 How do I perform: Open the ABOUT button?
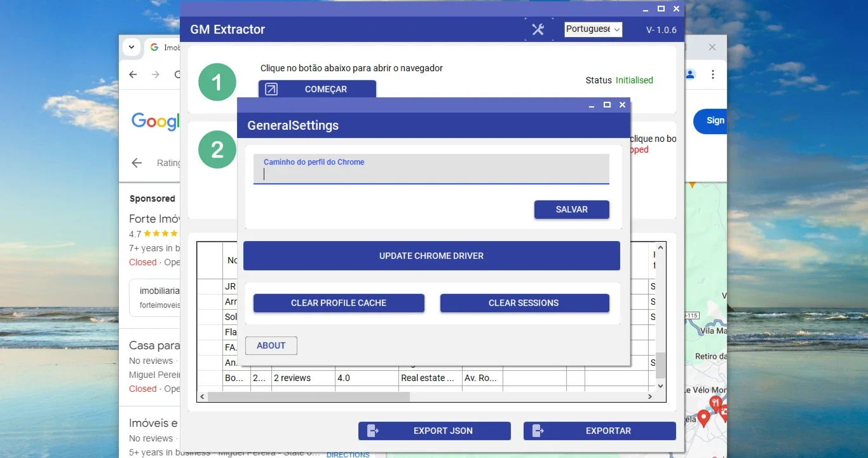click(x=271, y=345)
